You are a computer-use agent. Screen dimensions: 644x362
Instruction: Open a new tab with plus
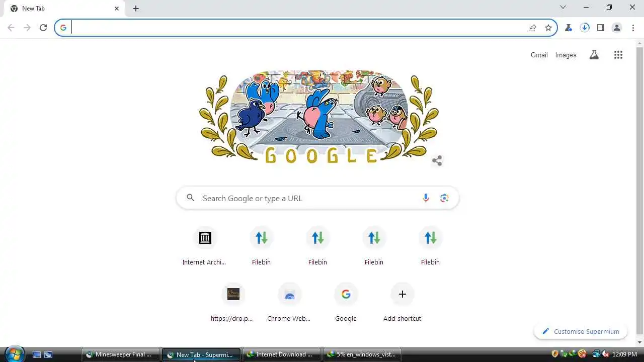click(136, 9)
